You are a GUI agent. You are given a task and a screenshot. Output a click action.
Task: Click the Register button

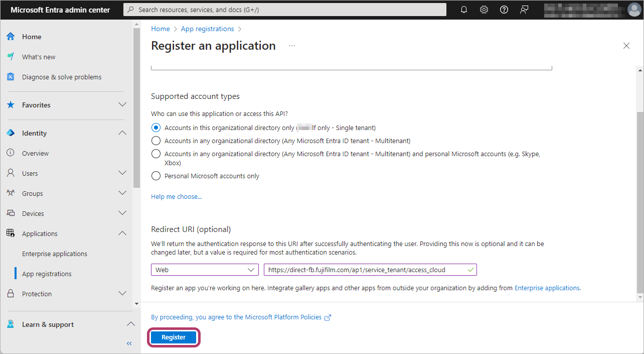tap(174, 337)
